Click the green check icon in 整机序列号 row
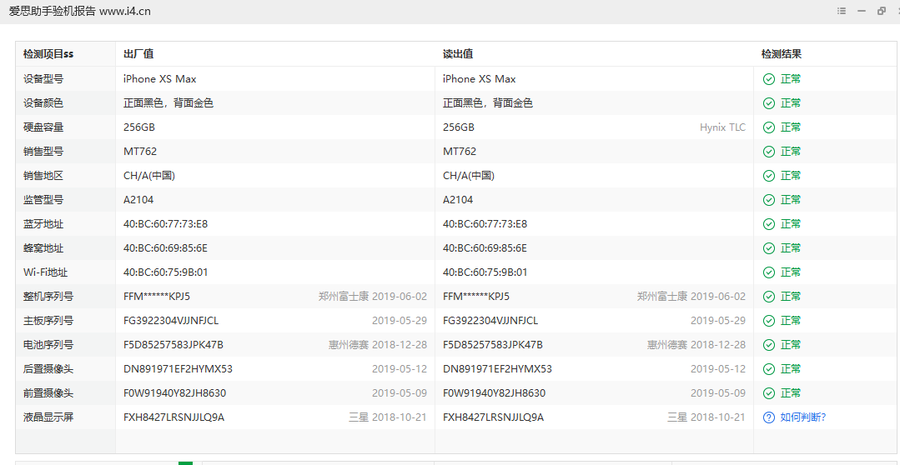The height and width of the screenshot is (465, 900). pos(769,297)
